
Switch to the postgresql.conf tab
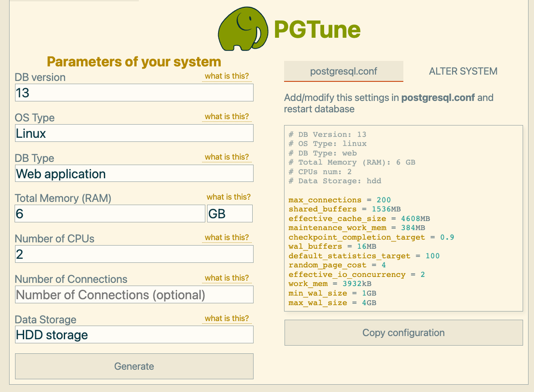coord(344,71)
